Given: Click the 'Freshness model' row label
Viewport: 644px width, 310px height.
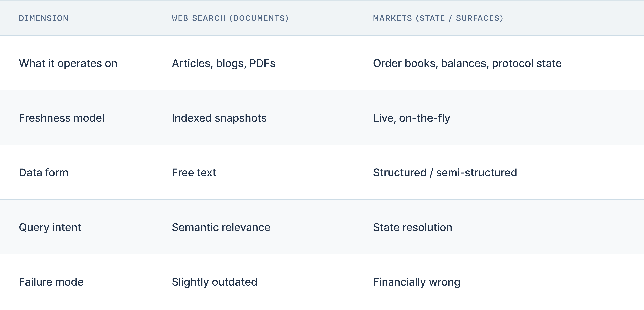Looking at the screenshot, I should [62, 118].
